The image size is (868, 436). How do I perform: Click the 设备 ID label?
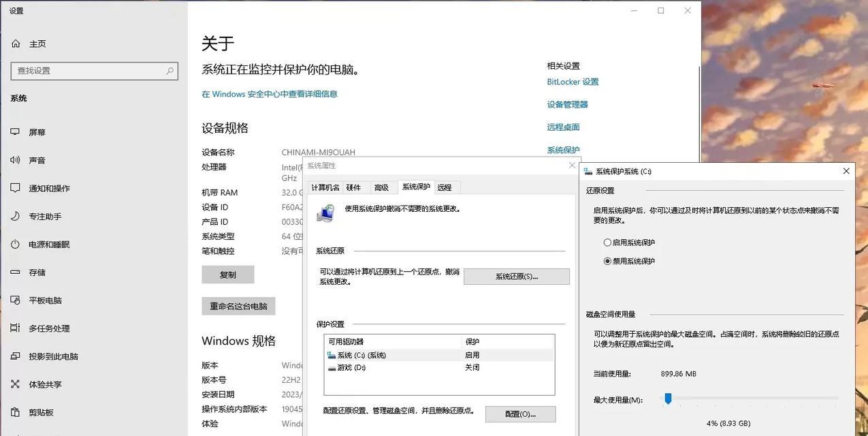215,207
